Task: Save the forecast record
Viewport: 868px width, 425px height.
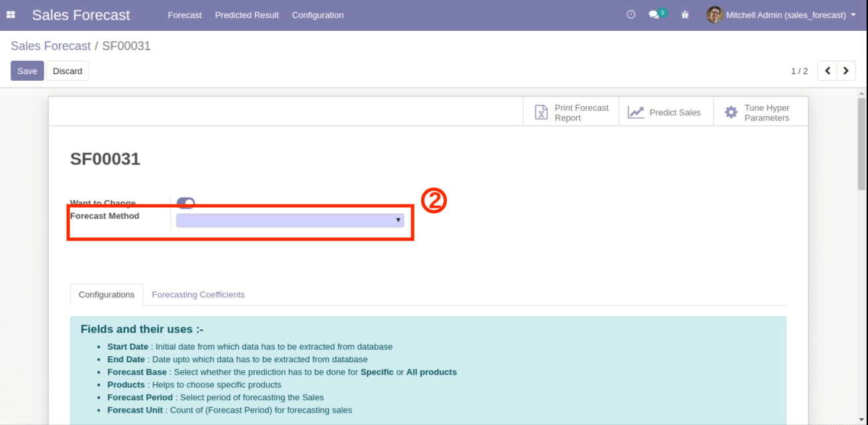Action: click(x=27, y=71)
